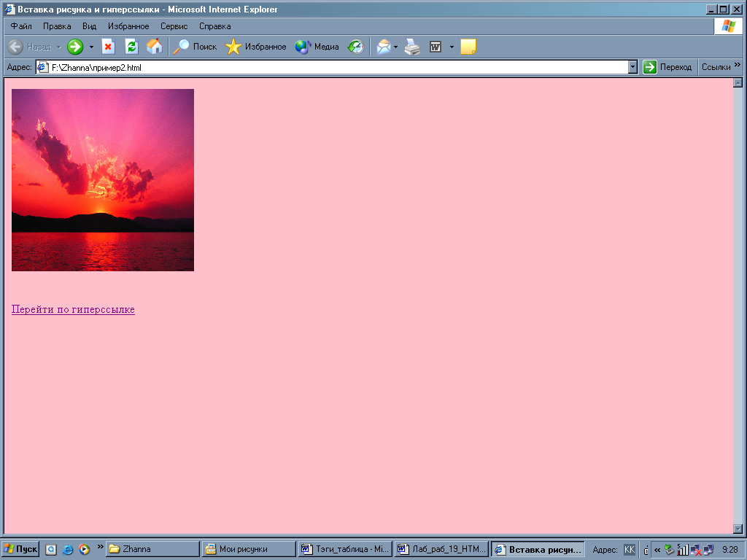Refresh the page with green arrows icon
The image size is (747, 560).
tap(131, 47)
